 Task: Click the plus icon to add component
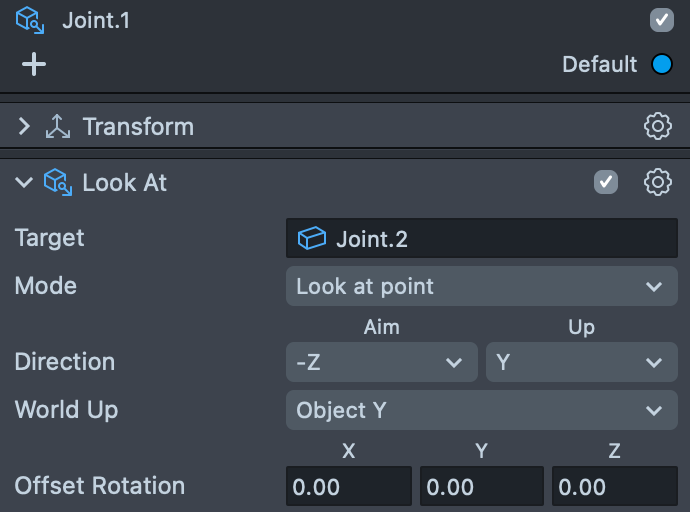coord(34,65)
